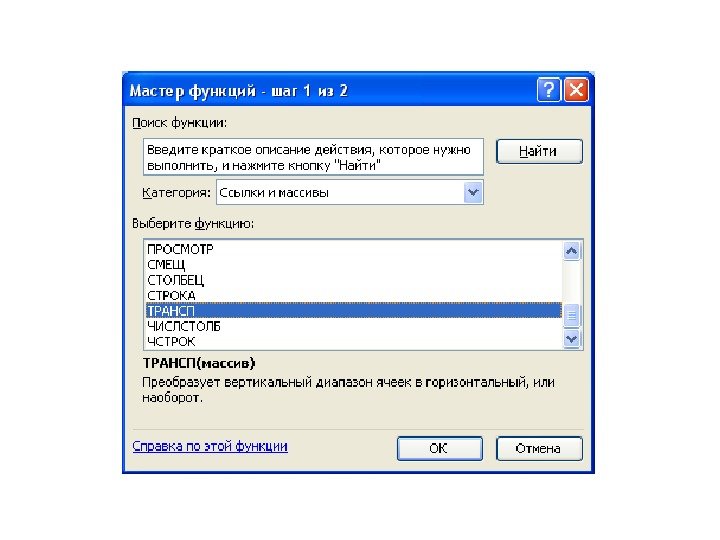Select СТОЛБЕЦ function
720x540 pixels.
point(354,280)
